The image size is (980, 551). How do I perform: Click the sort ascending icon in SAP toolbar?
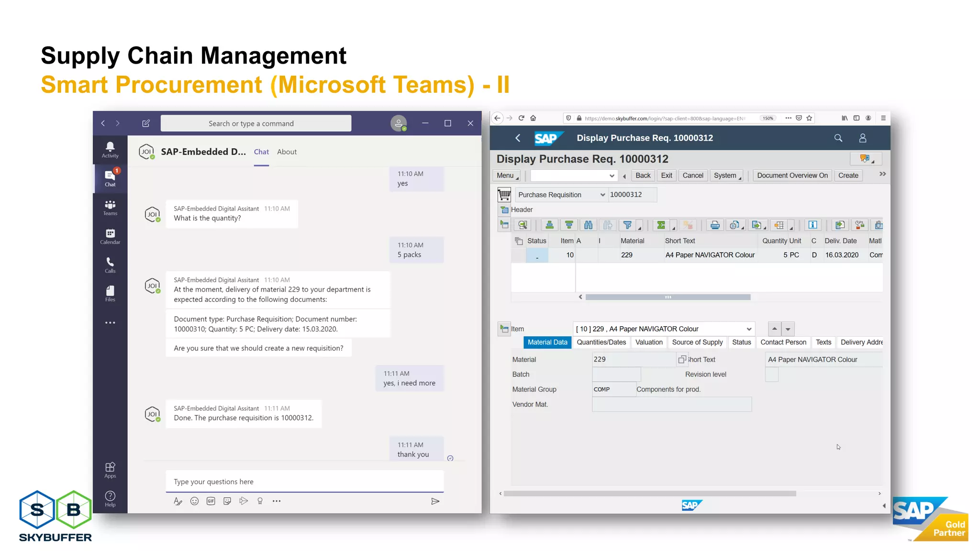click(x=549, y=225)
